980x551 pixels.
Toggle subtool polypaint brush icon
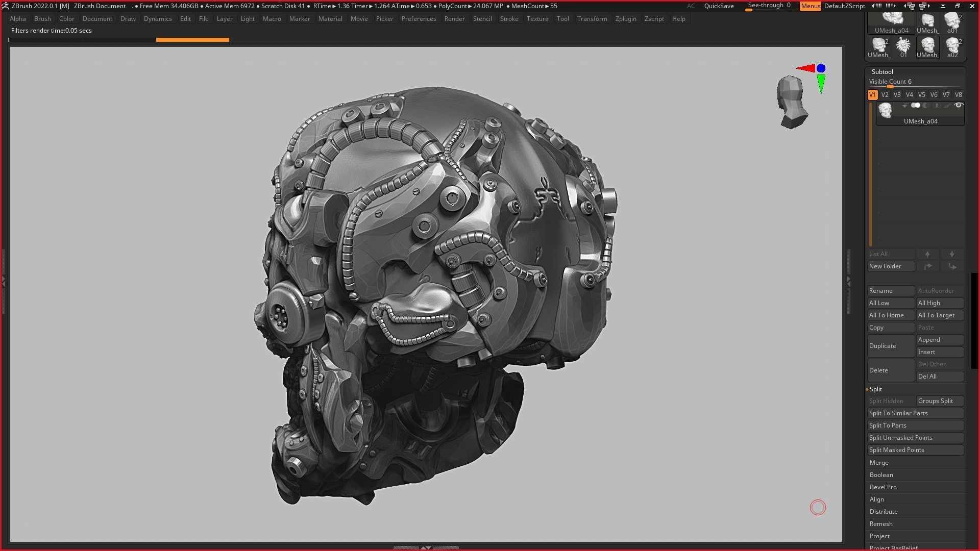tap(948, 105)
